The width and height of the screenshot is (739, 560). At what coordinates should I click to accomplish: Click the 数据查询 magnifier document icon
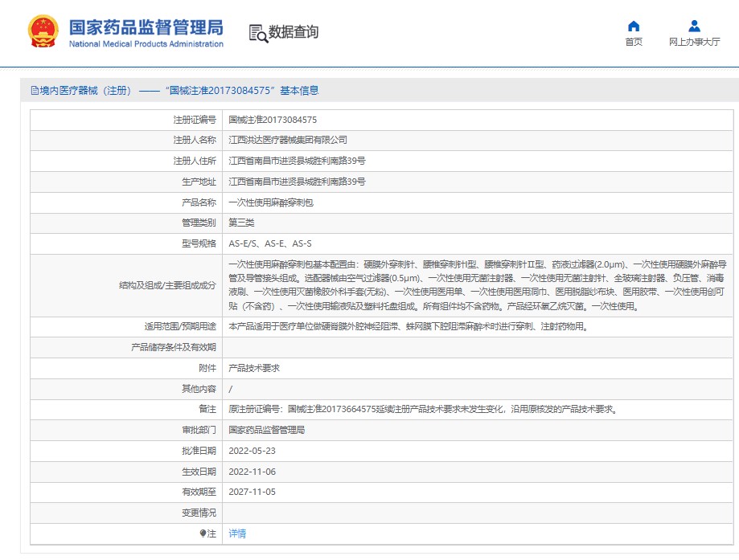pos(257,33)
